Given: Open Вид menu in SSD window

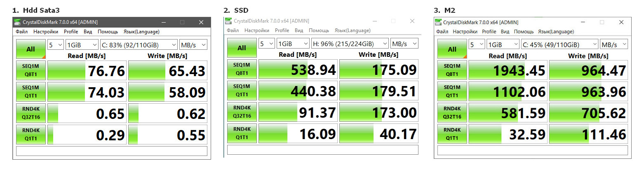Looking at the screenshot, I should tap(299, 30).
